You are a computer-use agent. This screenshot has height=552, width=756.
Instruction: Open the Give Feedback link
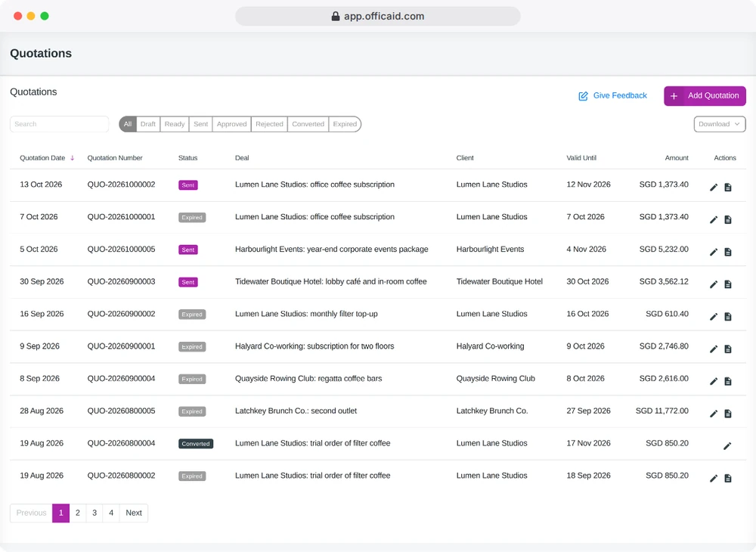click(x=613, y=96)
